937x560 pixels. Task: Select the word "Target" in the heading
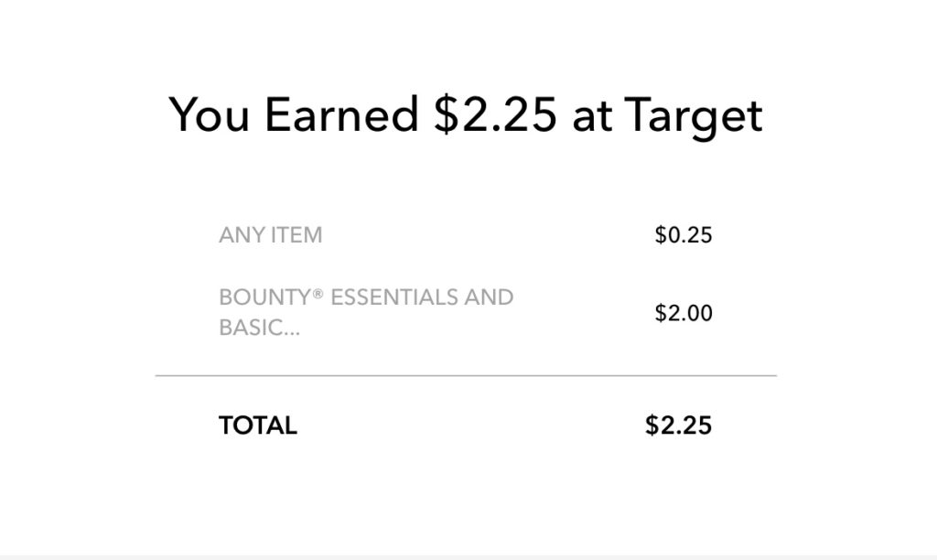[x=694, y=115]
